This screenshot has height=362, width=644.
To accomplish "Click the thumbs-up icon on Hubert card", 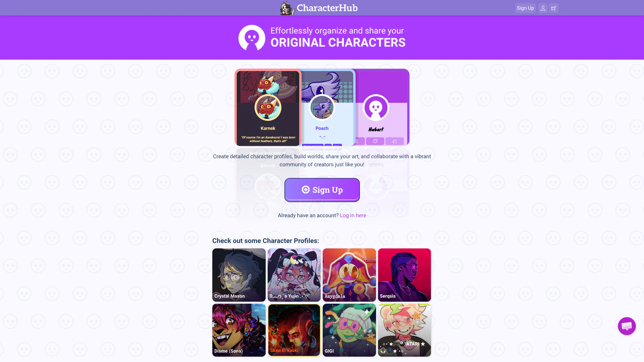I will point(394,141).
